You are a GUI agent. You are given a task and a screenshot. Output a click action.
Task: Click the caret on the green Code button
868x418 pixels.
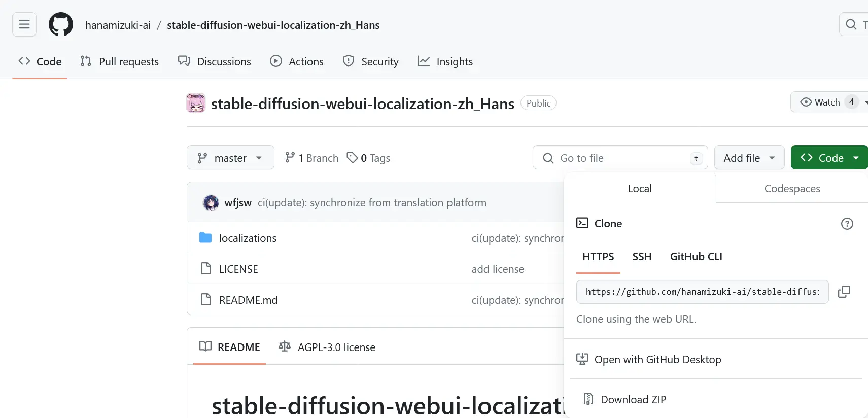(856, 158)
